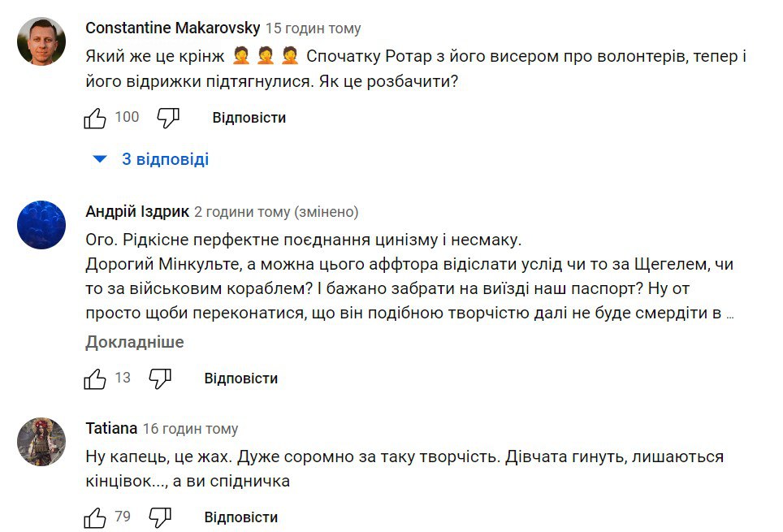Dislike Tatiana's comment
783x532 pixels.
click(160, 517)
